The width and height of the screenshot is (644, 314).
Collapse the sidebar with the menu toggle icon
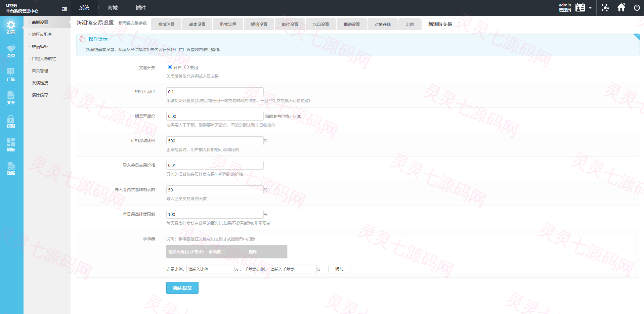[65, 9]
